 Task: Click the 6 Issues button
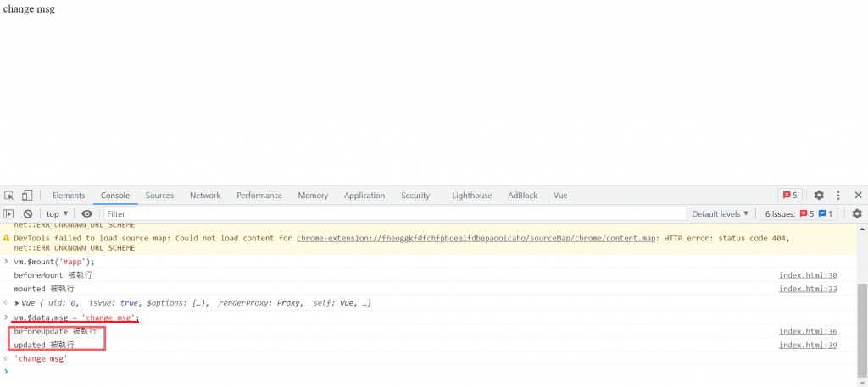pos(798,214)
